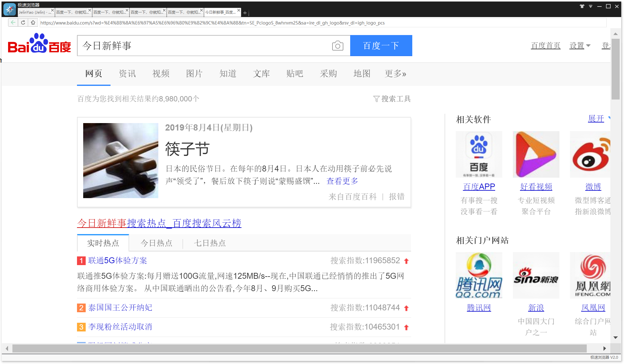The width and height of the screenshot is (624, 364).
Task: Click the chopsticks festival thumbnail image
Action: click(121, 161)
